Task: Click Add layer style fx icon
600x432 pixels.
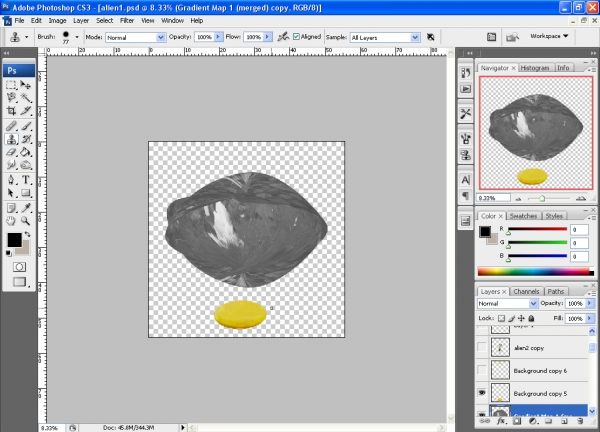Action: [x=501, y=421]
